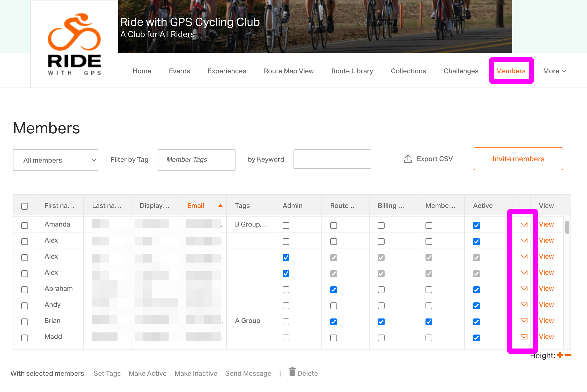Go to the Challenges tab
Image resolution: width=587 pixels, height=392 pixels.
(461, 71)
